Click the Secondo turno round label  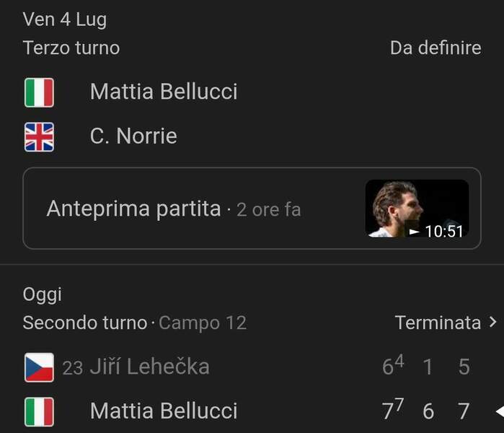pyautogui.click(x=84, y=323)
